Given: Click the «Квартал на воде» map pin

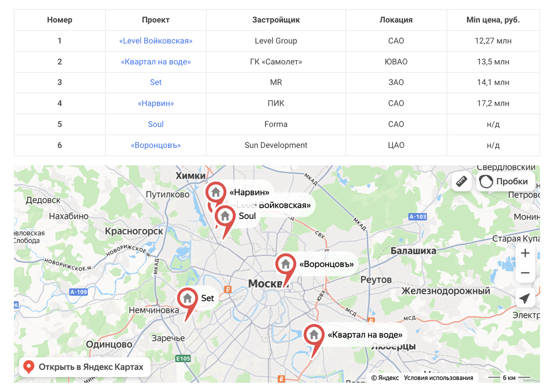Looking at the screenshot, I should coord(314,335).
